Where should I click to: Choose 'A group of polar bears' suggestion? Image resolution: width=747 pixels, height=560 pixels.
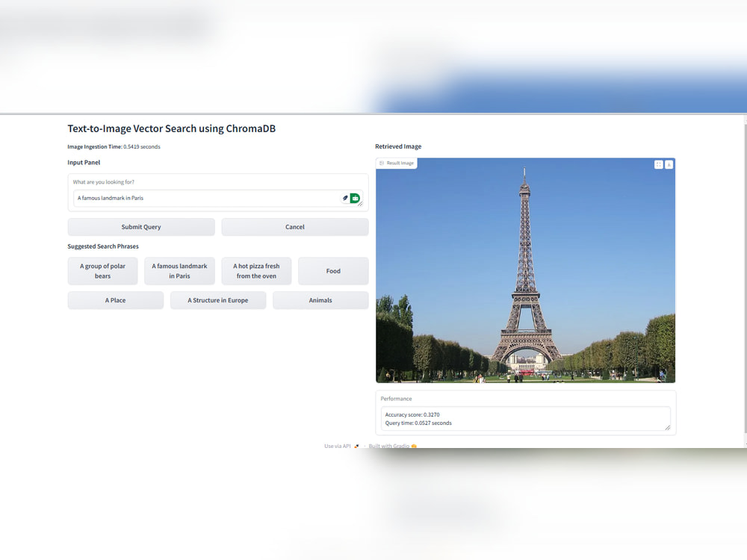pyautogui.click(x=102, y=271)
